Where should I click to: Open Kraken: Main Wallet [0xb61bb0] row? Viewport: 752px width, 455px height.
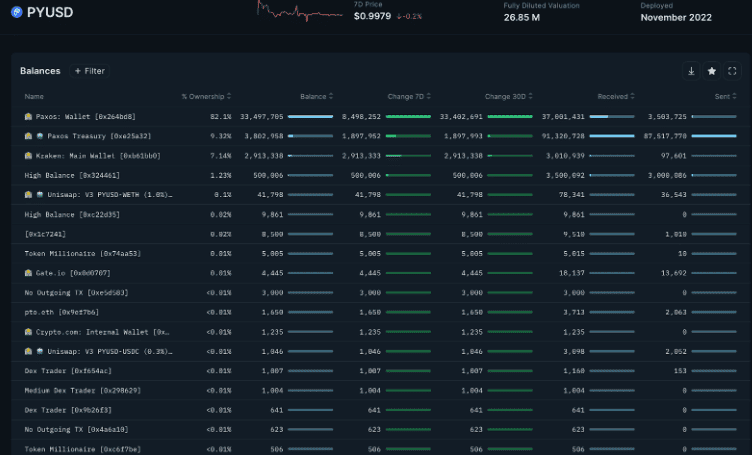(x=380, y=156)
